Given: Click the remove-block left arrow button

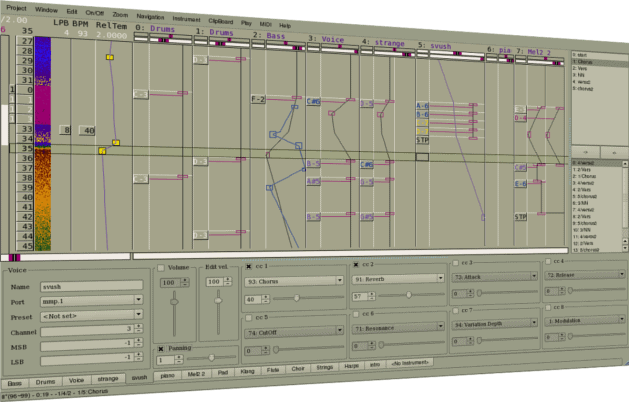Looking at the screenshot, I should click(x=614, y=152).
